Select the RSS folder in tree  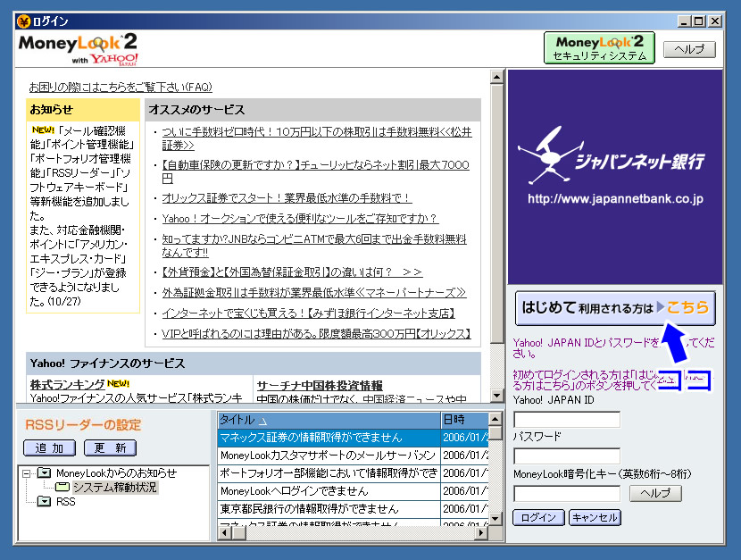click(x=66, y=502)
